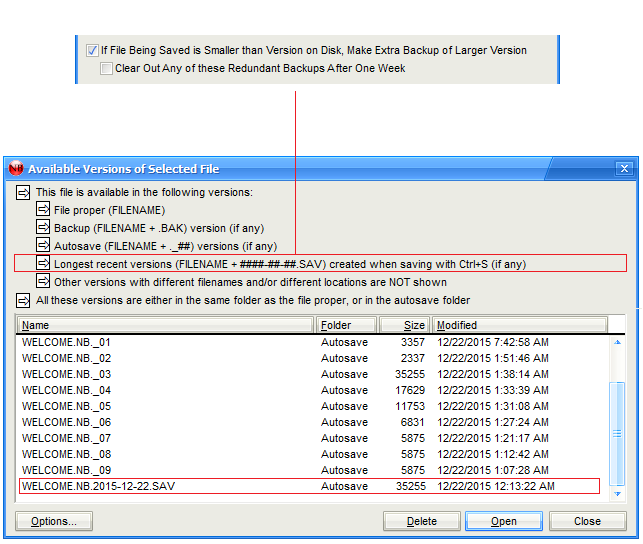Sort list by Size column header
This screenshot has width=643, height=544.
point(404,325)
